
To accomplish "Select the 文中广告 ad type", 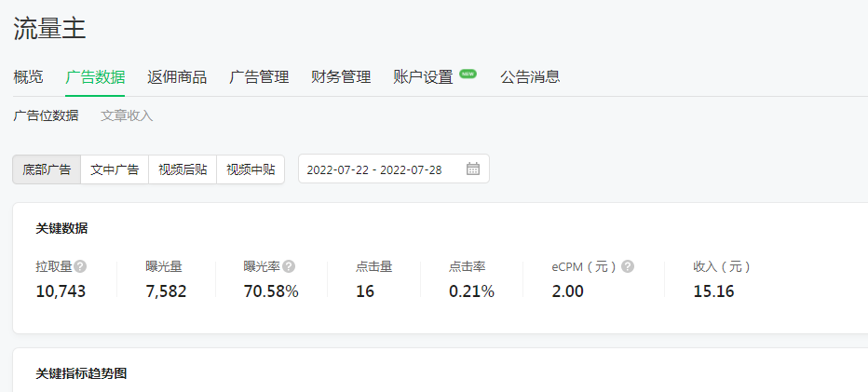I will pos(115,169).
